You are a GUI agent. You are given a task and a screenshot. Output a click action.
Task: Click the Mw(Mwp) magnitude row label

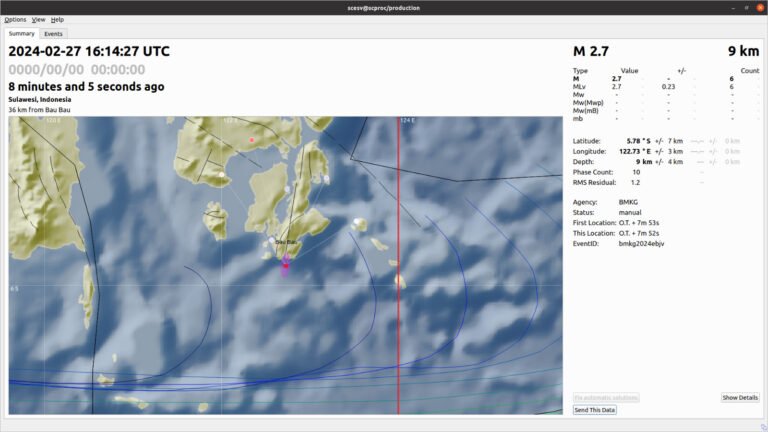pyautogui.click(x=588, y=103)
